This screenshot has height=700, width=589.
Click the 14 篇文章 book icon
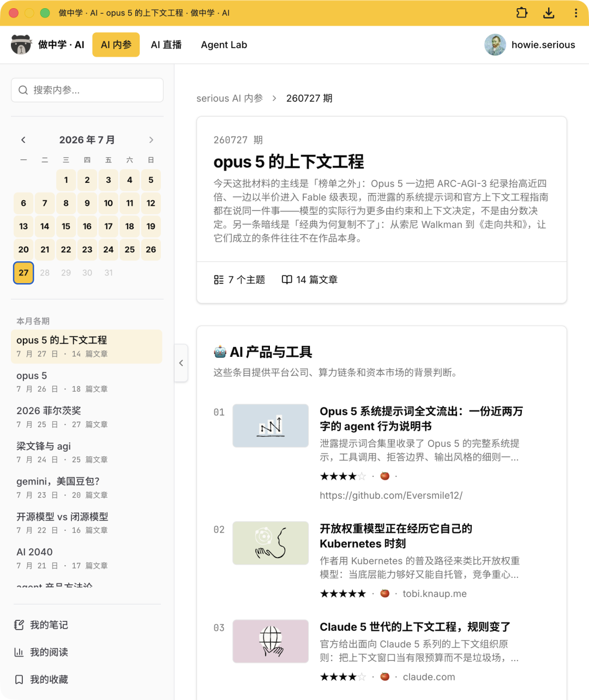click(x=287, y=280)
